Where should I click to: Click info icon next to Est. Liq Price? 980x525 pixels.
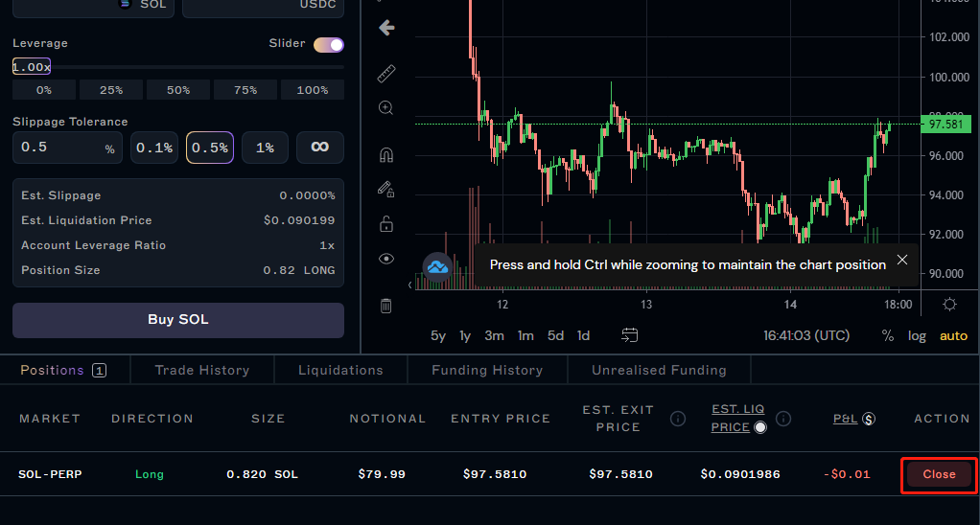point(783,419)
